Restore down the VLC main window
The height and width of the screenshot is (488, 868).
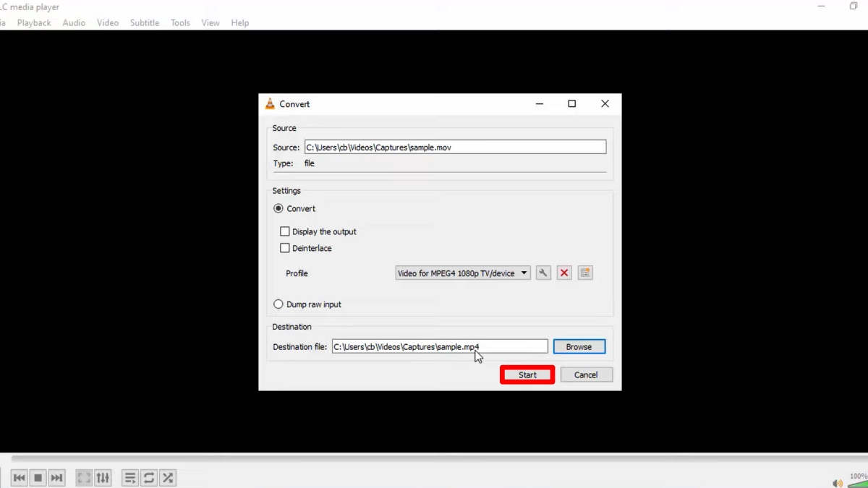[x=854, y=7]
